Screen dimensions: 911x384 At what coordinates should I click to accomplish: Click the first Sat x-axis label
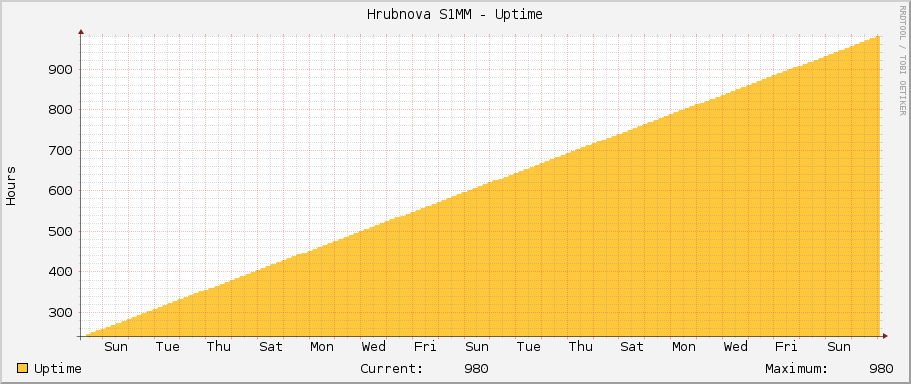pyautogui.click(x=271, y=347)
